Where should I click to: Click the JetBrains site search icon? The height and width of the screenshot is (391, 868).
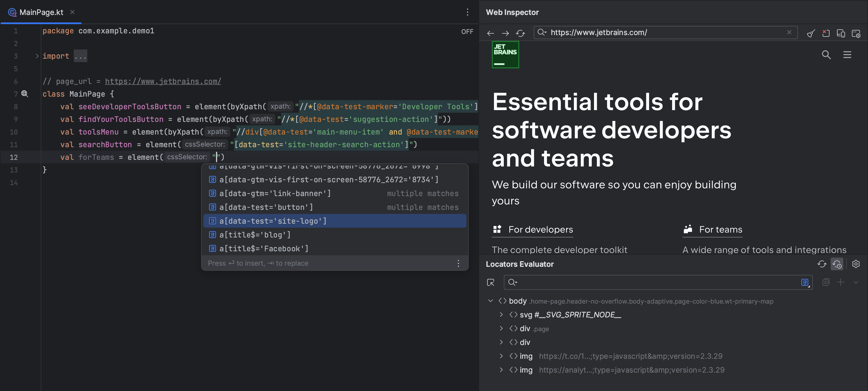826,54
